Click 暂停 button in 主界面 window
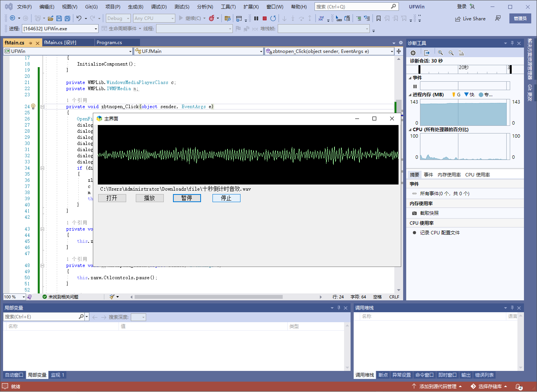 (x=187, y=198)
